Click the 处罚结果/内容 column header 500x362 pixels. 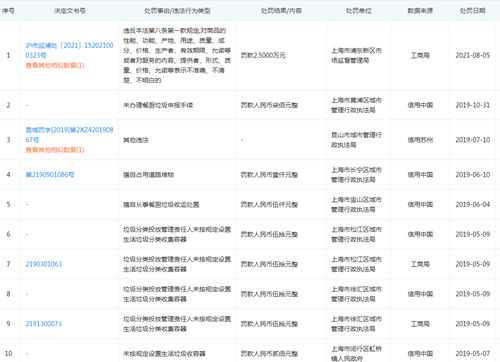[281, 11]
